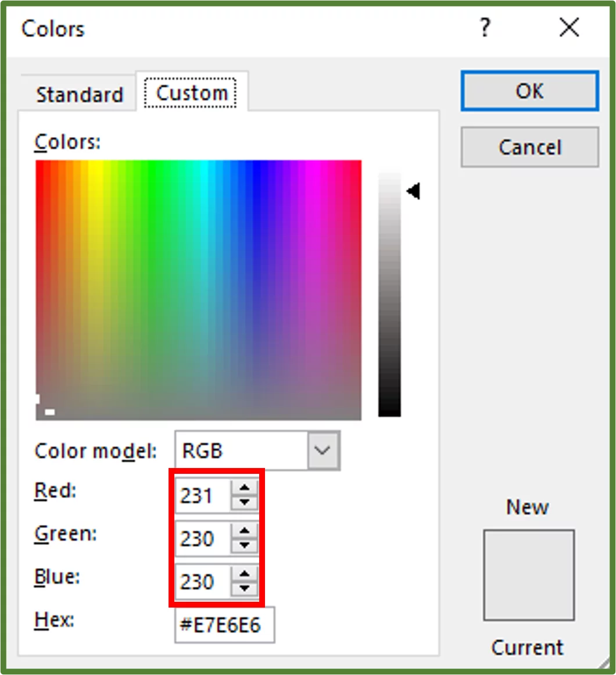Click the Blue value input field
Image resolution: width=616 pixels, height=675 pixels.
(x=202, y=582)
